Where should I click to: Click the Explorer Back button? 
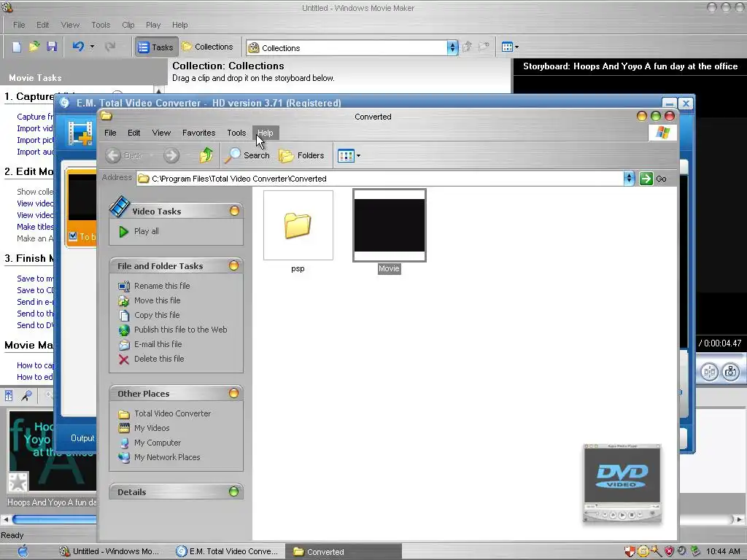124,155
